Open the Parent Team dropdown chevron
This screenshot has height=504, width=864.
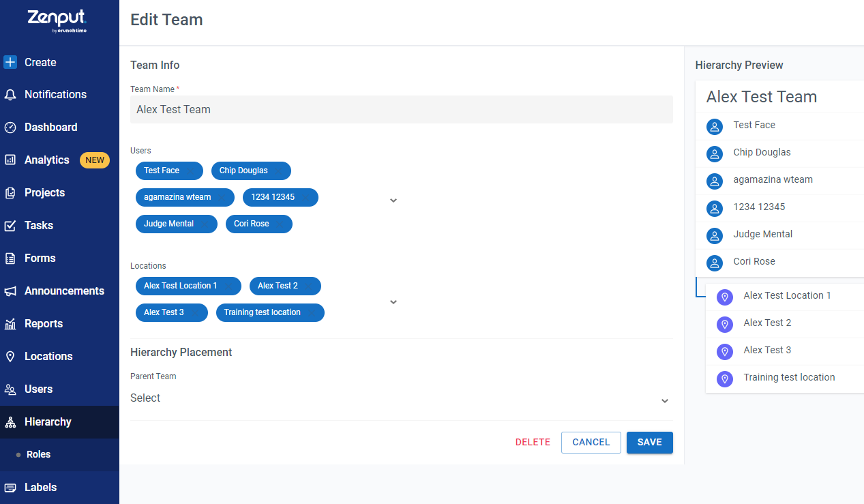tap(665, 401)
